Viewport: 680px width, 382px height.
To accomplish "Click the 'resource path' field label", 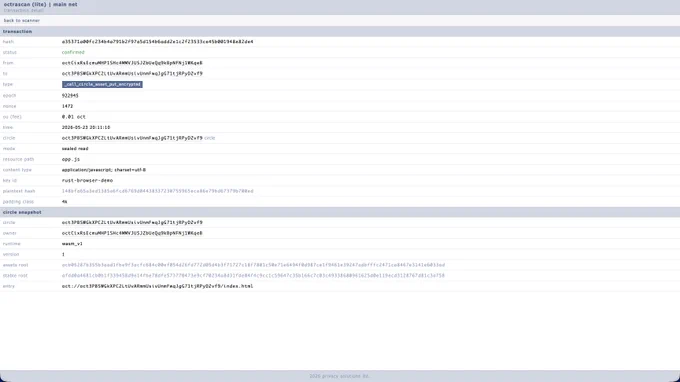I will (x=18, y=159).
